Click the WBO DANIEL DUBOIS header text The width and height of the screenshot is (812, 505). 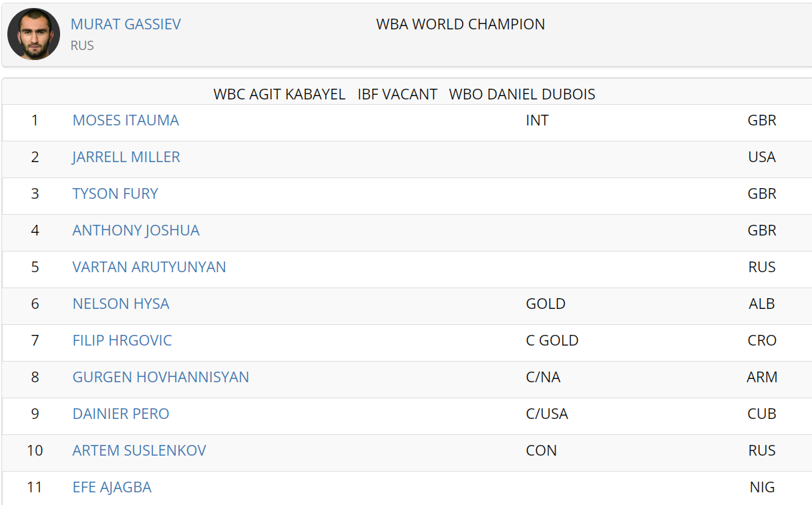522,94
